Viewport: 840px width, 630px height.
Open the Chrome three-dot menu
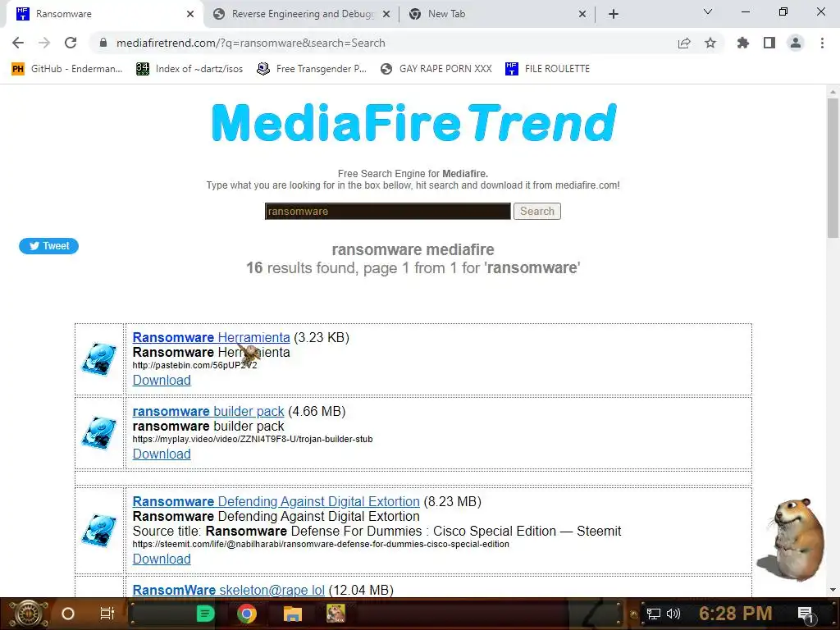[822, 43]
